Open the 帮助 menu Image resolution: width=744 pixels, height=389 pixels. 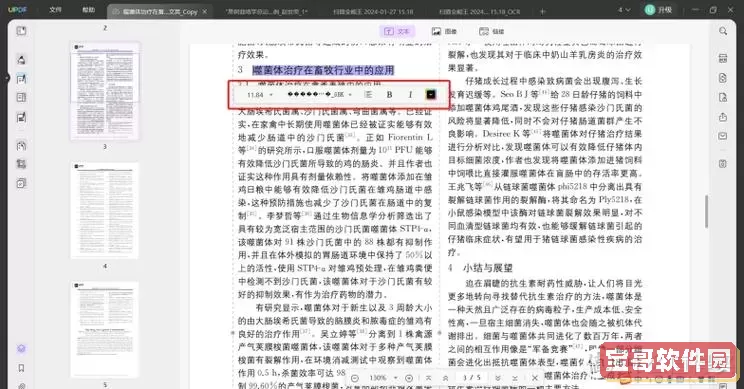88,9
